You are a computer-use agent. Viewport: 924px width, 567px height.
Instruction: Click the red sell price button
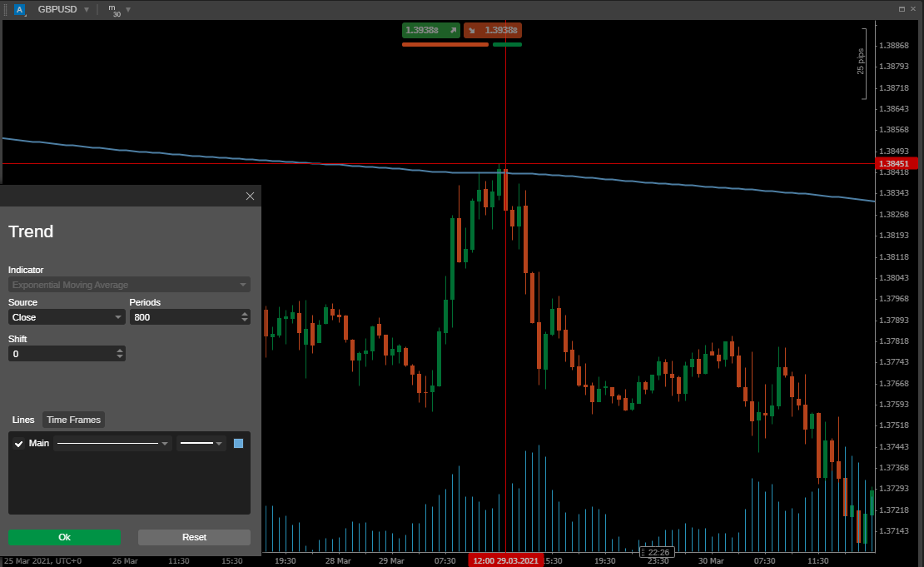click(x=493, y=30)
